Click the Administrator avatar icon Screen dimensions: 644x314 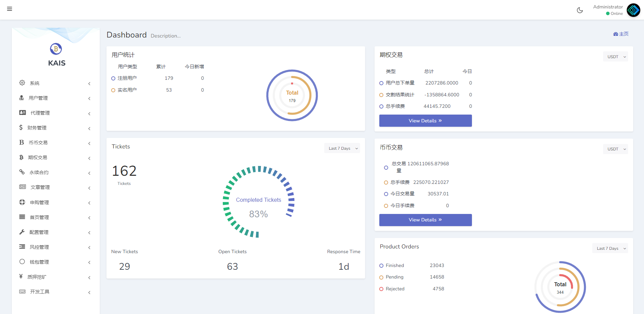point(633,10)
